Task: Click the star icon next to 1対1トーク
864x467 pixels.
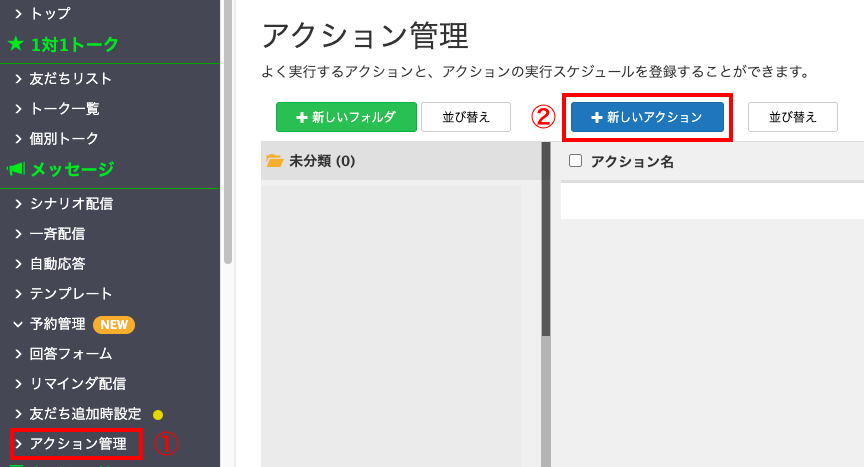Action: tap(16, 44)
